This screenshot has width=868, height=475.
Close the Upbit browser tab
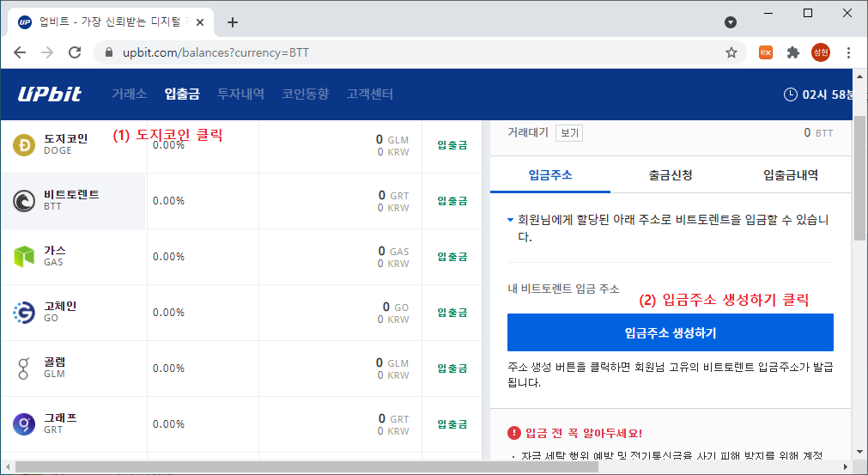(200, 22)
